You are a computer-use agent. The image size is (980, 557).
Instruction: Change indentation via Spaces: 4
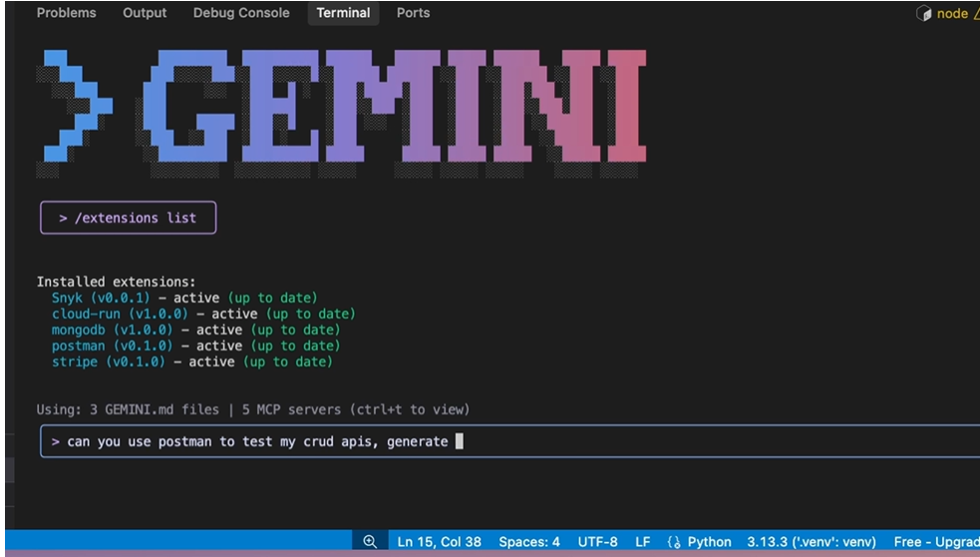point(528,541)
